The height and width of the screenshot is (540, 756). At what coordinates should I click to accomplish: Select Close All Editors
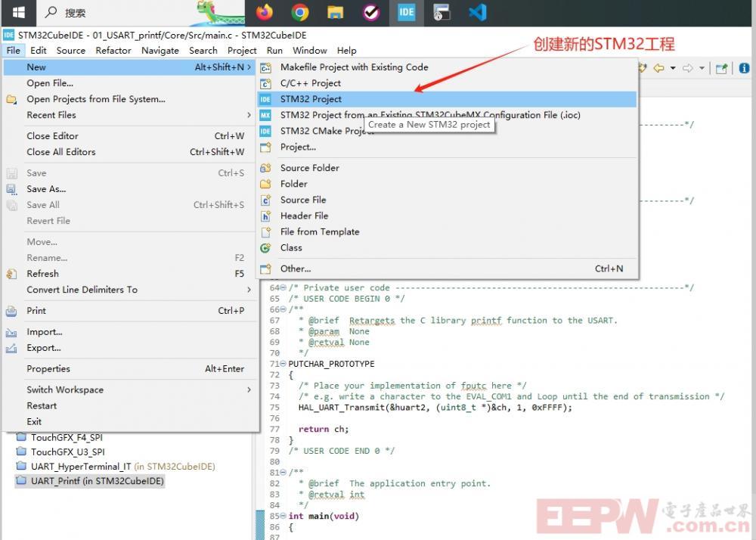tap(131, 152)
